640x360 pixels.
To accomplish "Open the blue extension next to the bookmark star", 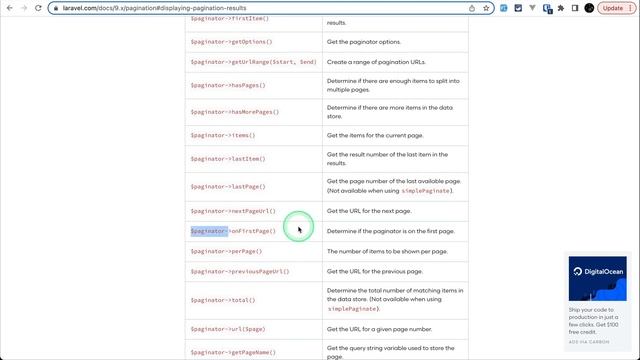I will (504, 8).
